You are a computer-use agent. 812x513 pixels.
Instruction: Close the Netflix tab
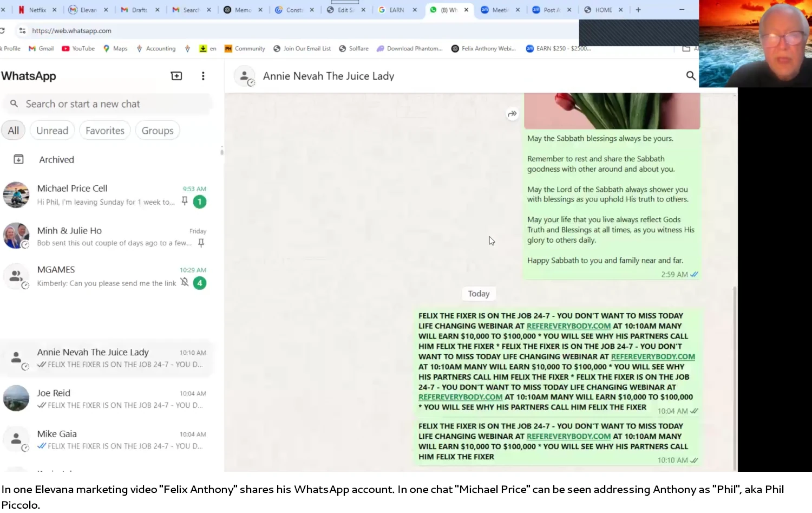click(x=54, y=10)
